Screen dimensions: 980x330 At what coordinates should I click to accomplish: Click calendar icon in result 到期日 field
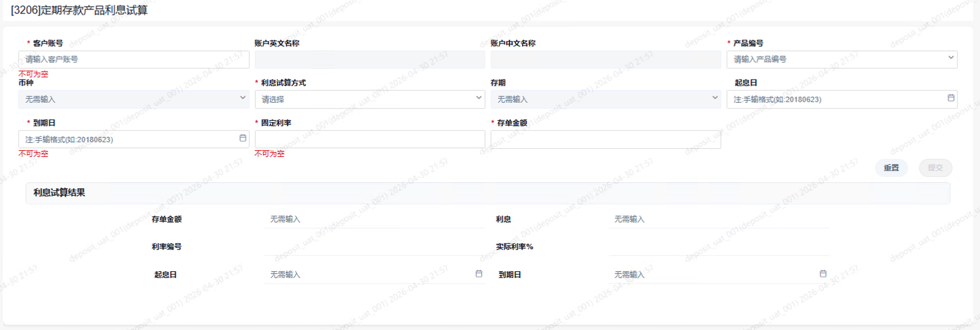(x=823, y=274)
